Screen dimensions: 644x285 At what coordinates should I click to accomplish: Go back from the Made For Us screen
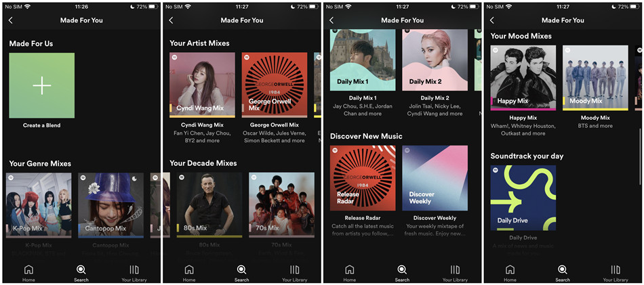pyautogui.click(x=11, y=20)
